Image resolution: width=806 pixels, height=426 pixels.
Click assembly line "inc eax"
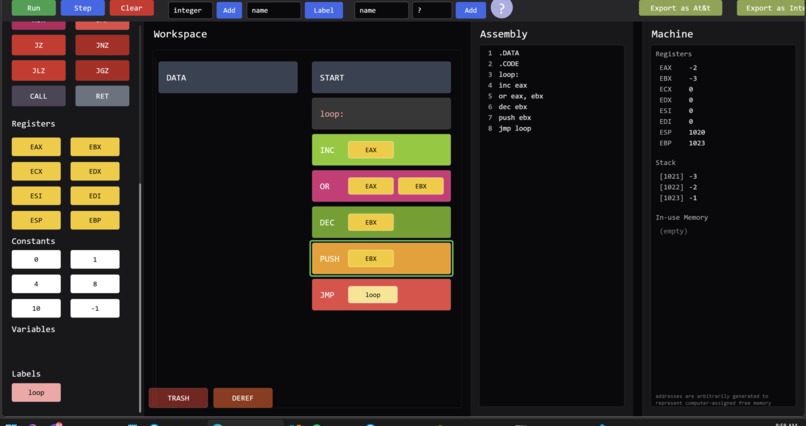coord(512,85)
